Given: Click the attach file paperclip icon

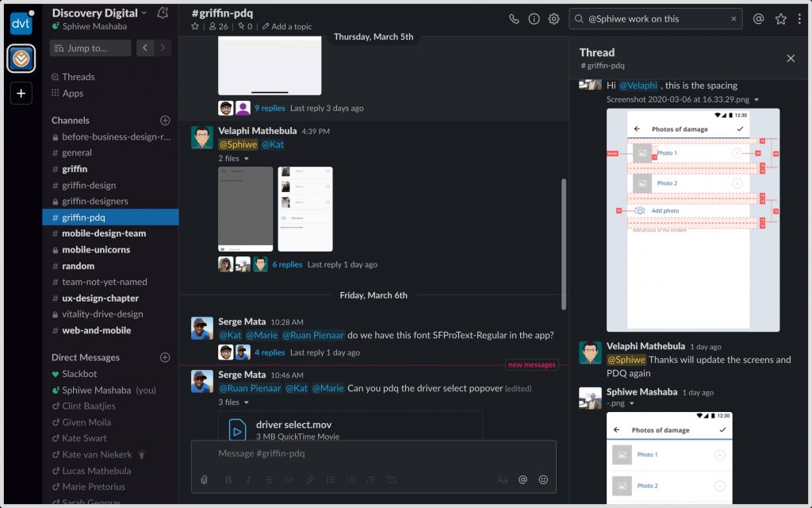Looking at the screenshot, I should [x=204, y=479].
